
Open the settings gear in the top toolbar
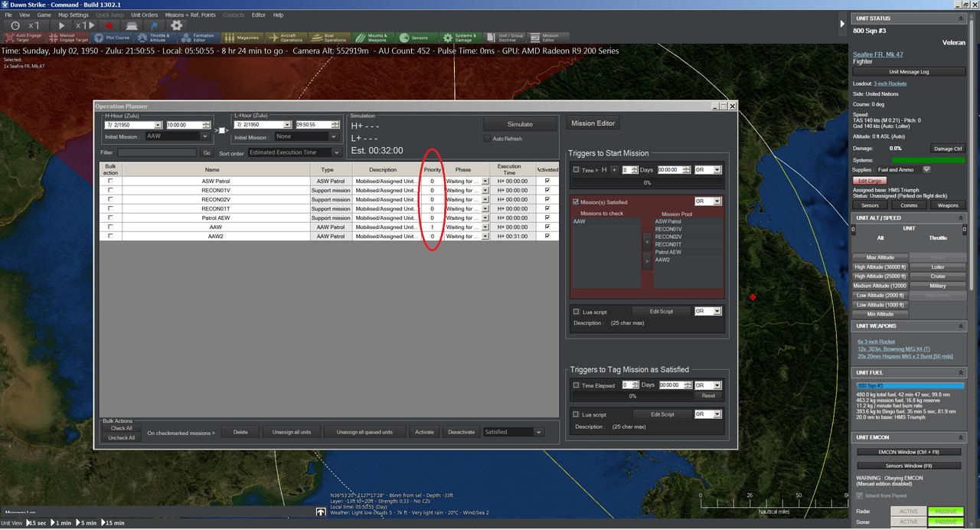[177, 25]
